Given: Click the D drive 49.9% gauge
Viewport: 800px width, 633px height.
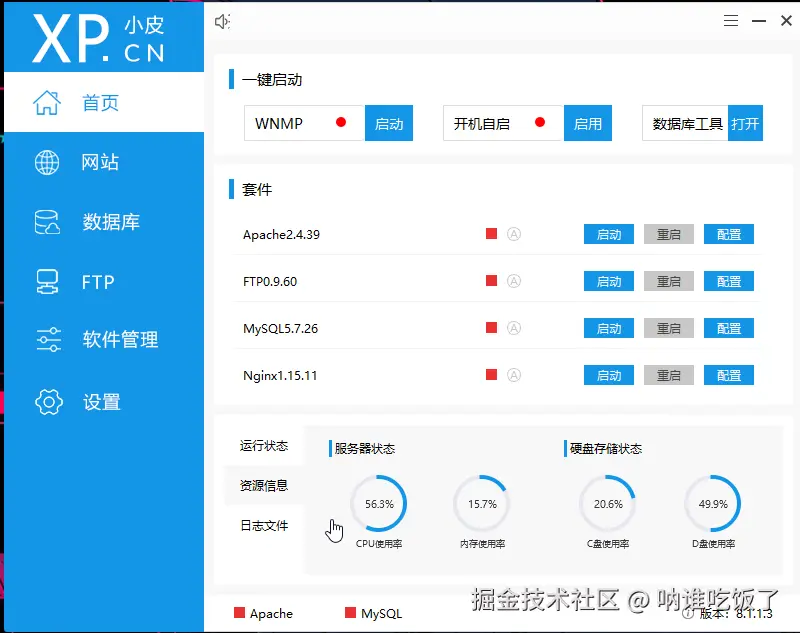Looking at the screenshot, I should (713, 503).
